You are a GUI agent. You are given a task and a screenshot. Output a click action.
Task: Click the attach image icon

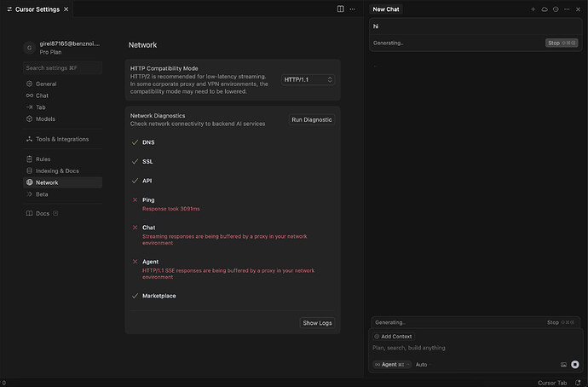pyautogui.click(x=563, y=365)
